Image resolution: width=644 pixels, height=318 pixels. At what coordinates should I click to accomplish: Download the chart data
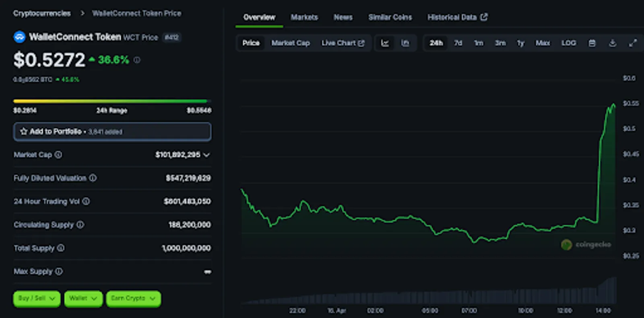612,43
